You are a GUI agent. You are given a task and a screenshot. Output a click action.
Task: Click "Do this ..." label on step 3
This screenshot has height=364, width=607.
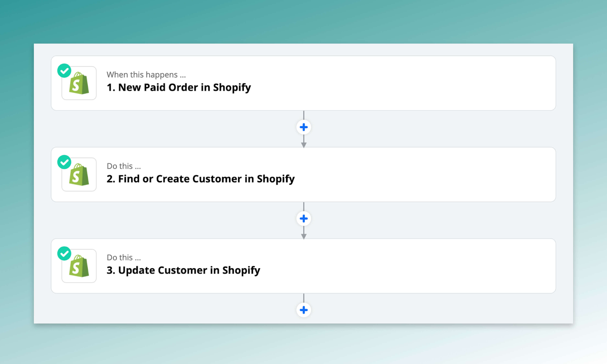[124, 258]
